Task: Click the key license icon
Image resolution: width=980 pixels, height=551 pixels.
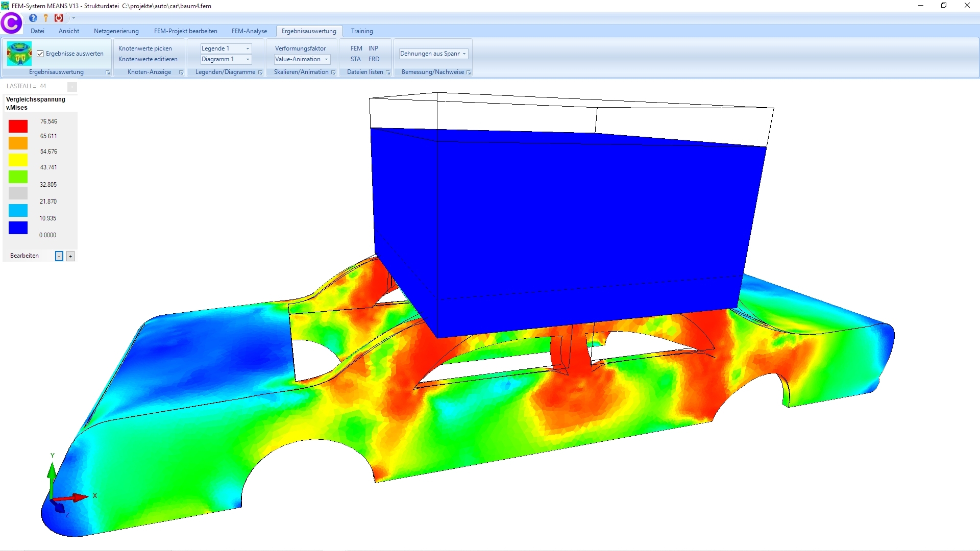Action: pyautogui.click(x=46, y=18)
